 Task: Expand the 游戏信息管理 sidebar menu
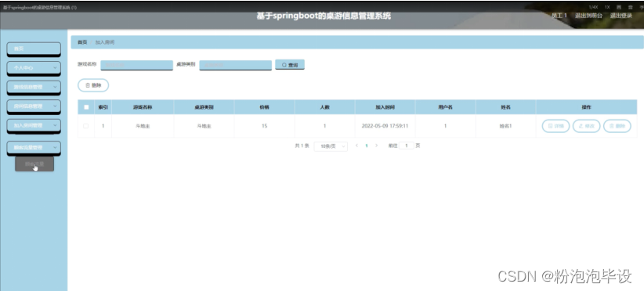pos(34,88)
